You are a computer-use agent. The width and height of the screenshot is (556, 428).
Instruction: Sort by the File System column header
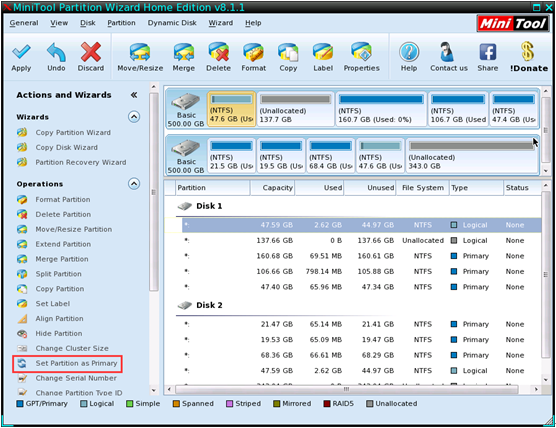423,188
